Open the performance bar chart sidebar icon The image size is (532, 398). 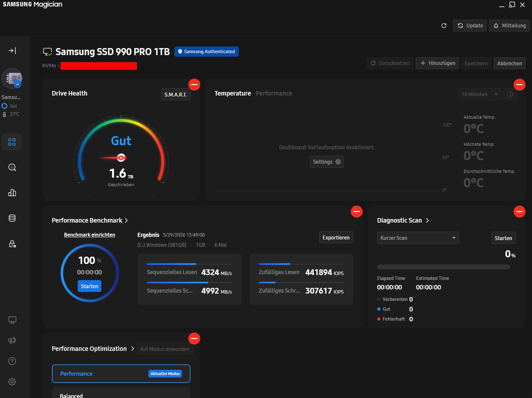12,193
